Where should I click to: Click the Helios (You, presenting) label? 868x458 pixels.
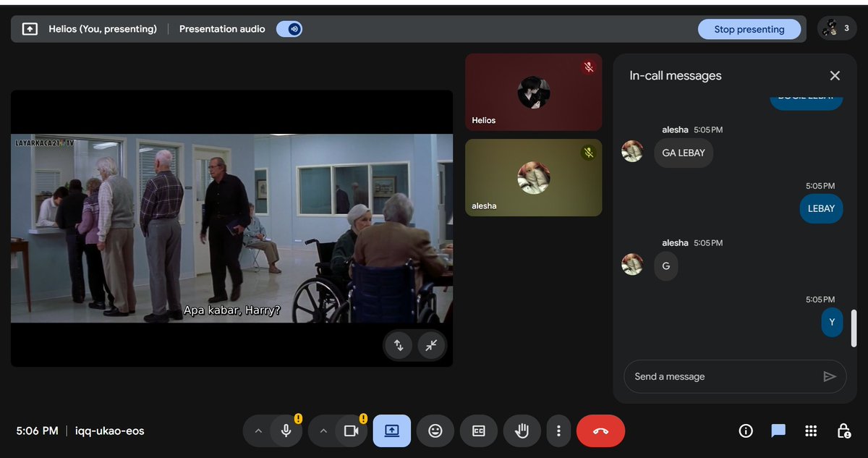103,29
